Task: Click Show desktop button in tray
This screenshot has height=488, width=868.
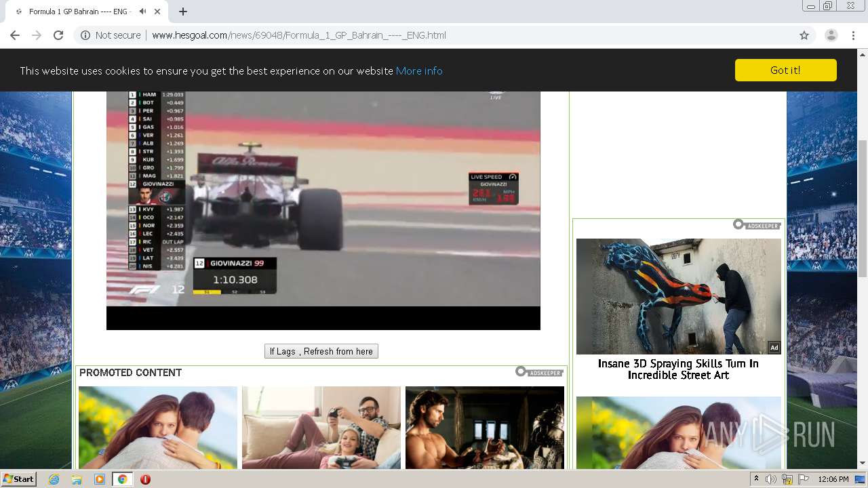Action: point(861,479)
